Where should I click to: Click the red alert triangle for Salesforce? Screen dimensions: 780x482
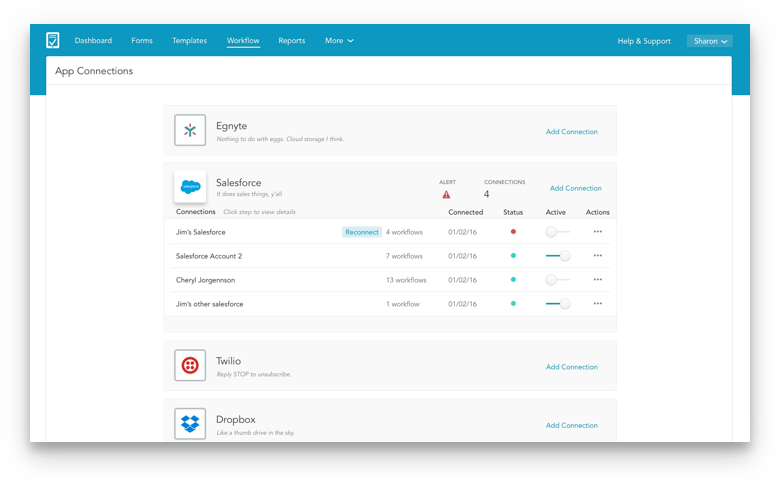[446, 194]
